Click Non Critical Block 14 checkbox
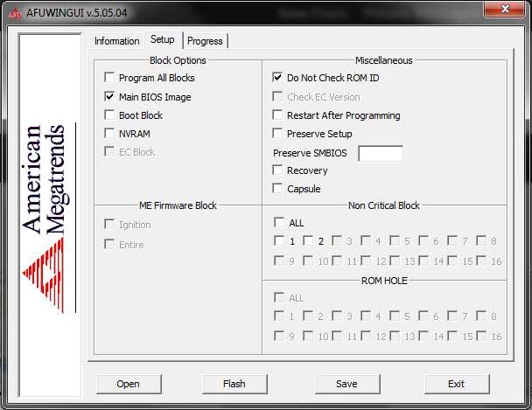532x410 pixels. point(423,261)
